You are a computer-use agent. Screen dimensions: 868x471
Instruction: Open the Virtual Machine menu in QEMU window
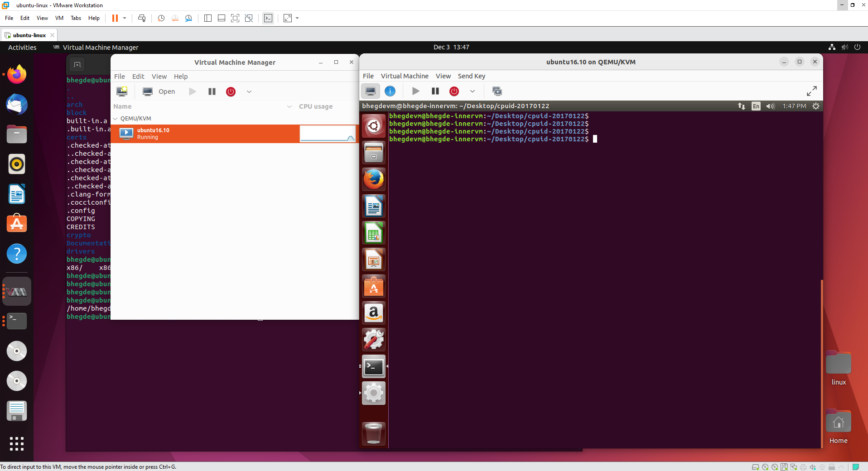point(405,76)
